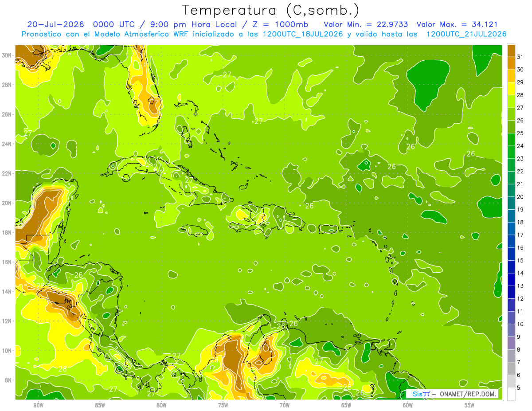532x411 pixels.
Task: Click the color bar value "25"
Action: [520, 133]
